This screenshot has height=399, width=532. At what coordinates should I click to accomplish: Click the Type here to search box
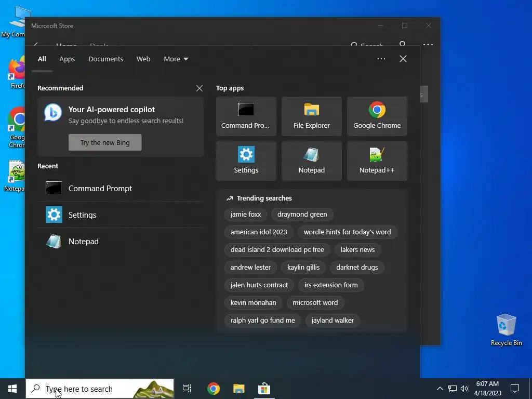point(100,389)
